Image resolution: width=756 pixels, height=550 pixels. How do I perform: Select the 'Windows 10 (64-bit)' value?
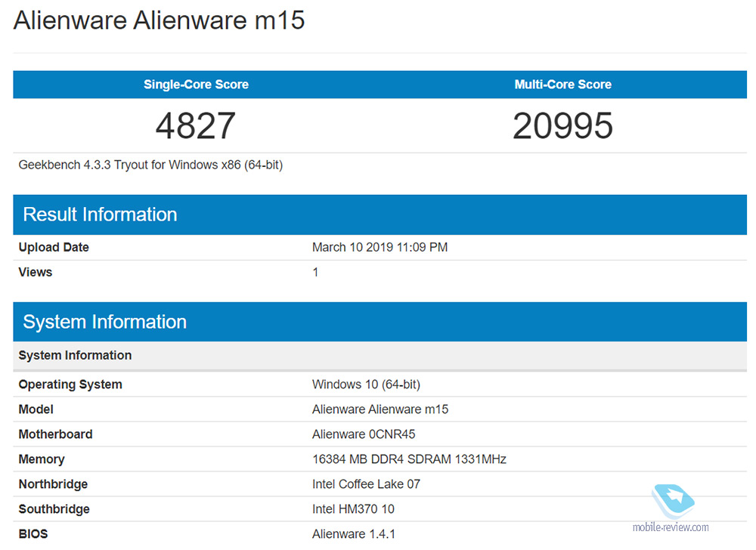366,385
